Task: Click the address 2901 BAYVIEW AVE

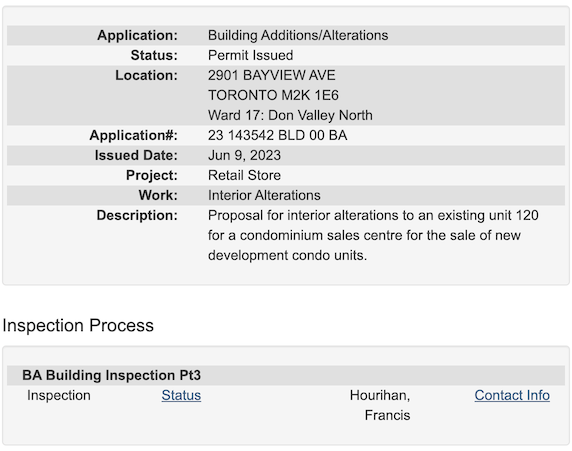Action: click(272, 76)
